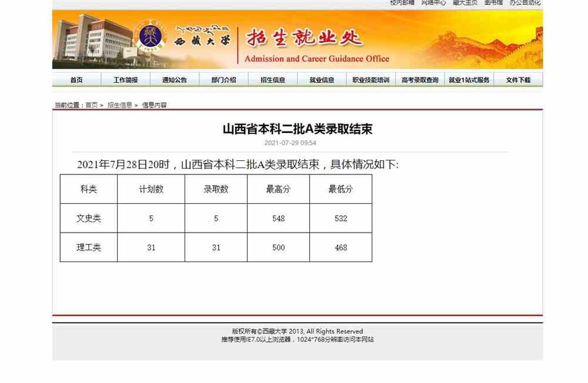Click the 计划数 table header cell
Viewport: 588px width, 383px height.
[151, 189]
